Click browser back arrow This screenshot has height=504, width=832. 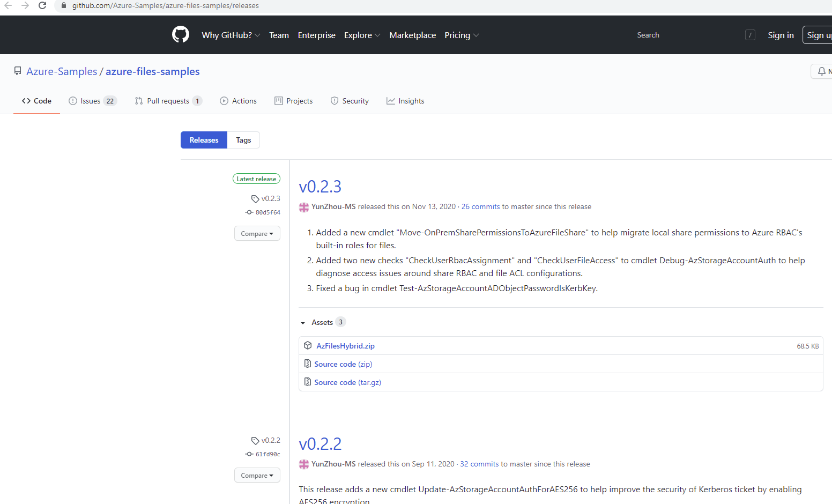pyautogui.click(x=8, y=5)
